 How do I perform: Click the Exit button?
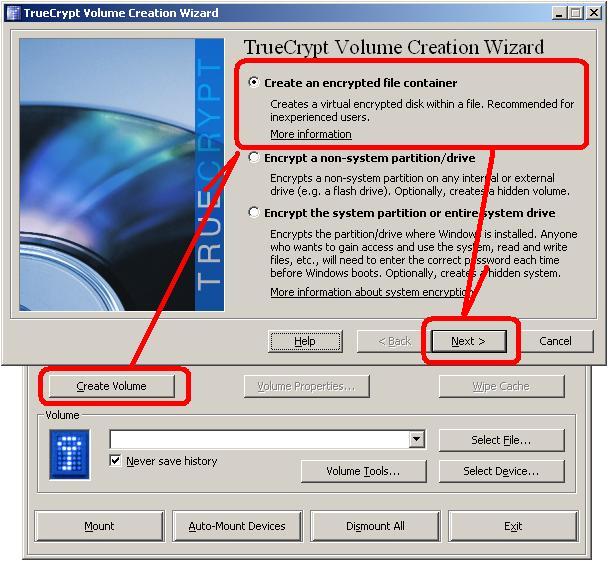[x=513, y=526]
